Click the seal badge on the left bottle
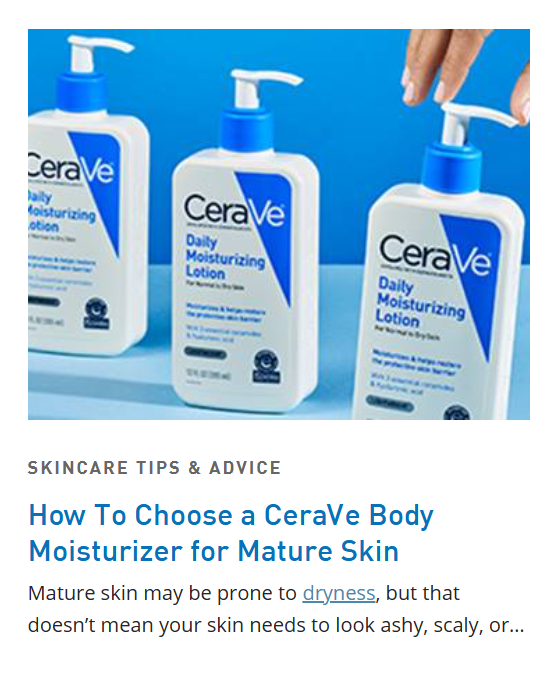 pos(96,314)
